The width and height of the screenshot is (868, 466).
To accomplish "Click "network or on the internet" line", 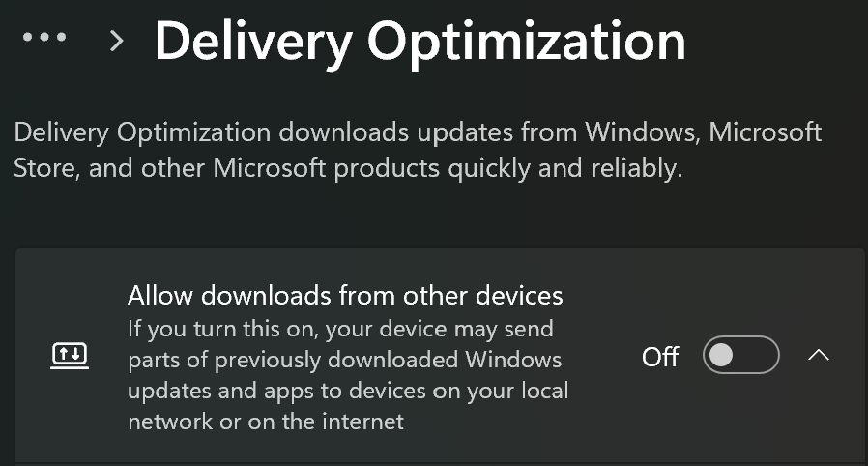I will tap(266, 422).
